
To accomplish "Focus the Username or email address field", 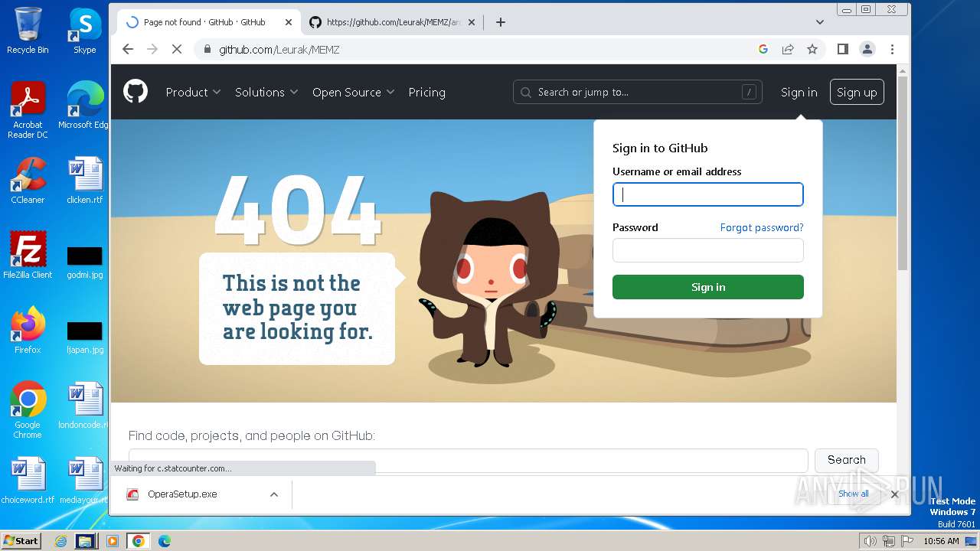I will [x=708, y=194].
